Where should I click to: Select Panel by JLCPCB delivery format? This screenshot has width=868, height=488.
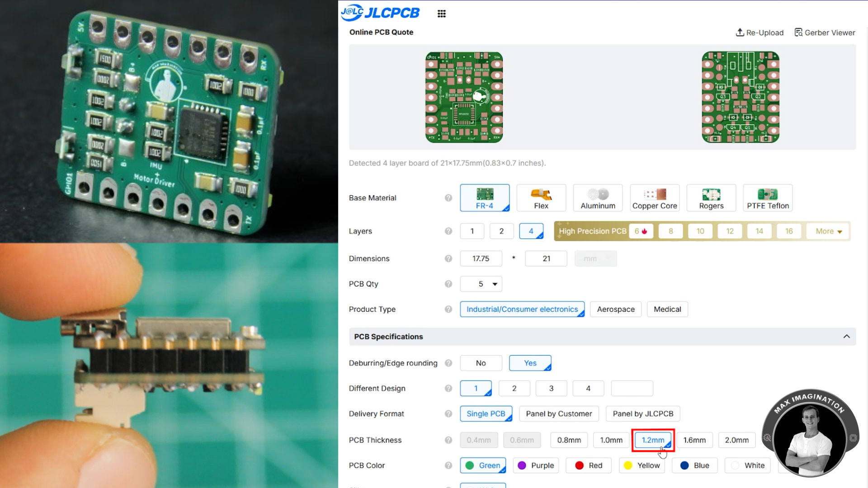pos(642,413)
